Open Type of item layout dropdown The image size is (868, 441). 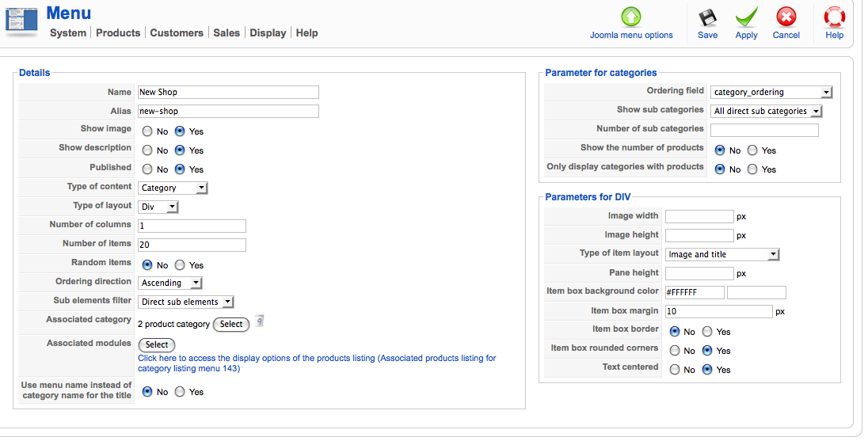[x=721, y=254]
